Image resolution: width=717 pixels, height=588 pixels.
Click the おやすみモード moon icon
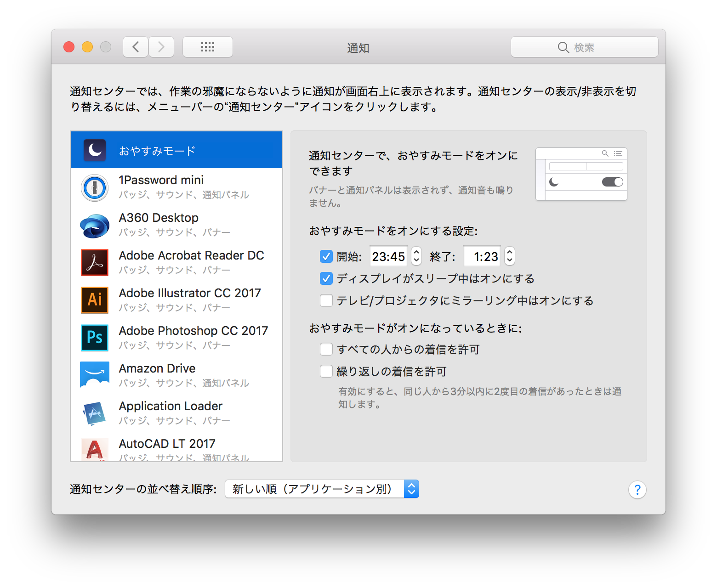coord(94,150)
